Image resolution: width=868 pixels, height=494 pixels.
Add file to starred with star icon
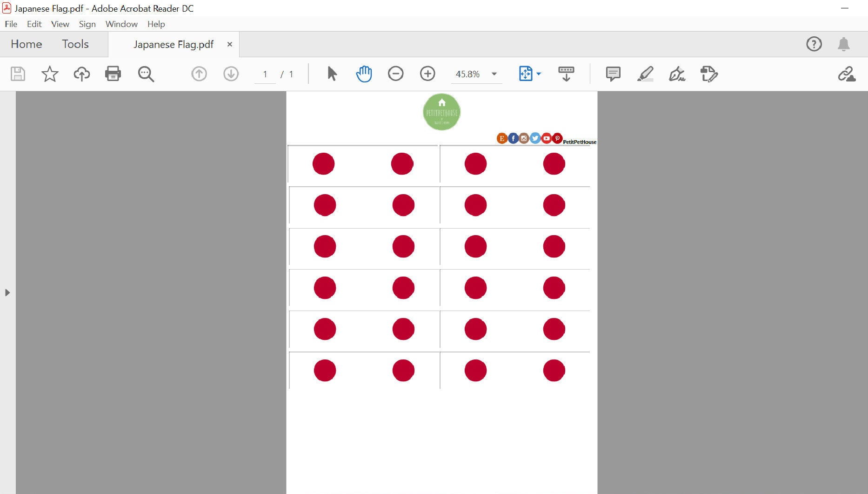click(x=50, y=74)
